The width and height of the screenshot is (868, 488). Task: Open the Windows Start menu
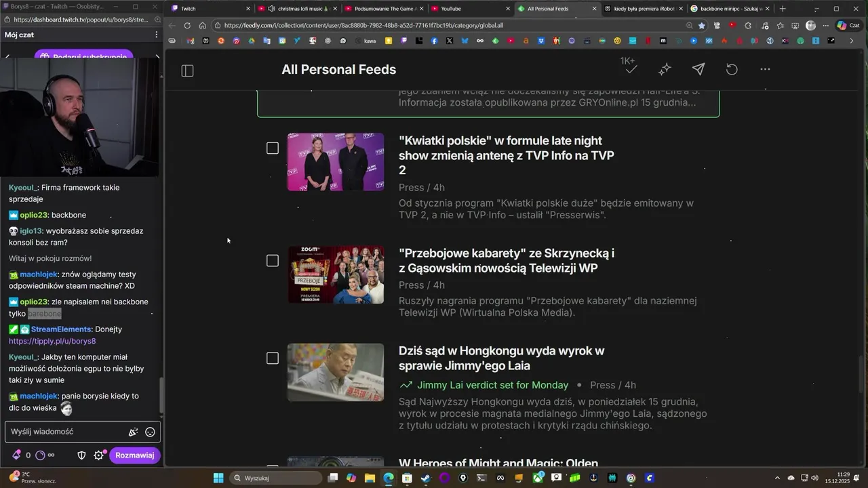coord(218,478)
